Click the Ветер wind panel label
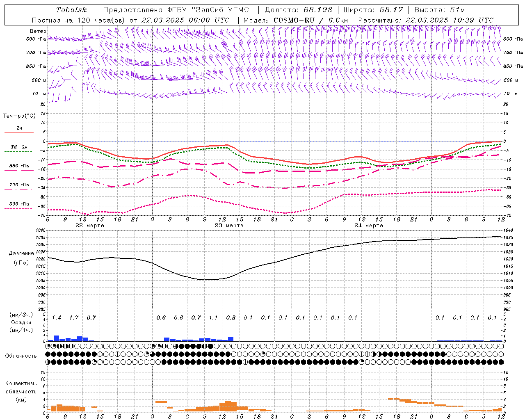This screenshot has height=420, width=525. pos(38,31)
